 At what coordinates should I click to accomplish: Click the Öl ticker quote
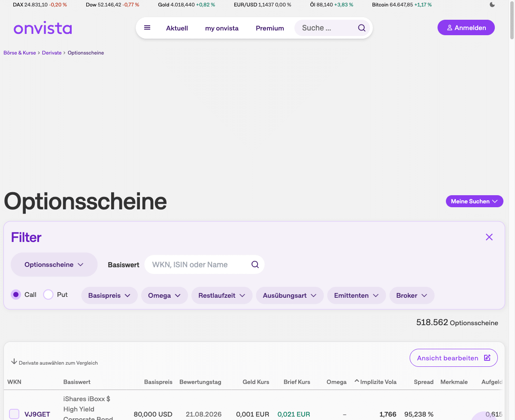point(332,5)
